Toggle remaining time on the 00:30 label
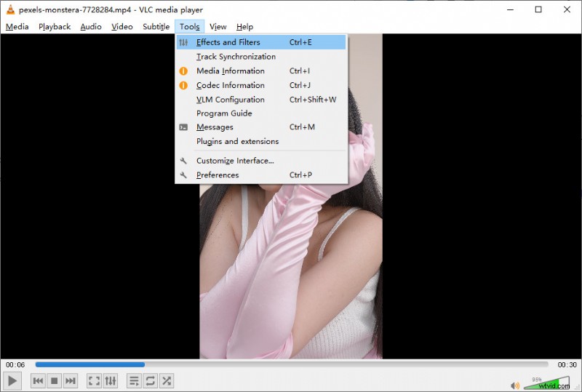This screenshot has width=582, height=392. [567, 364]
